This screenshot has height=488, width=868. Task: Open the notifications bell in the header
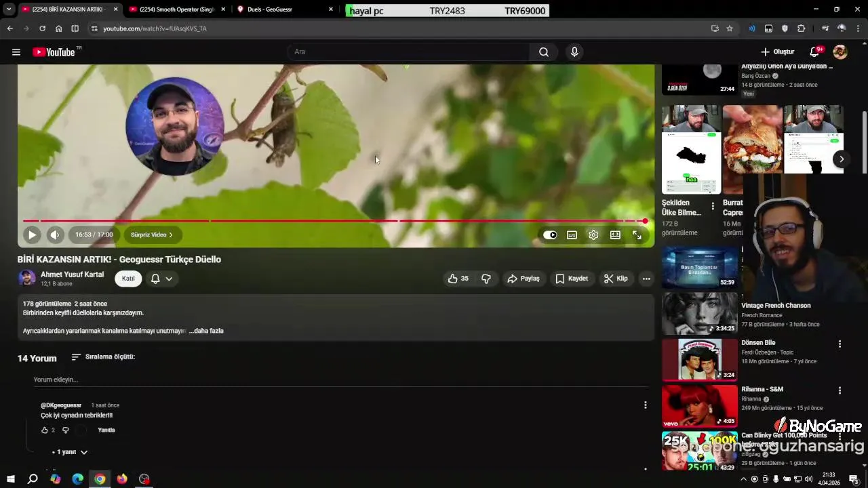click(x=816, y=52)
